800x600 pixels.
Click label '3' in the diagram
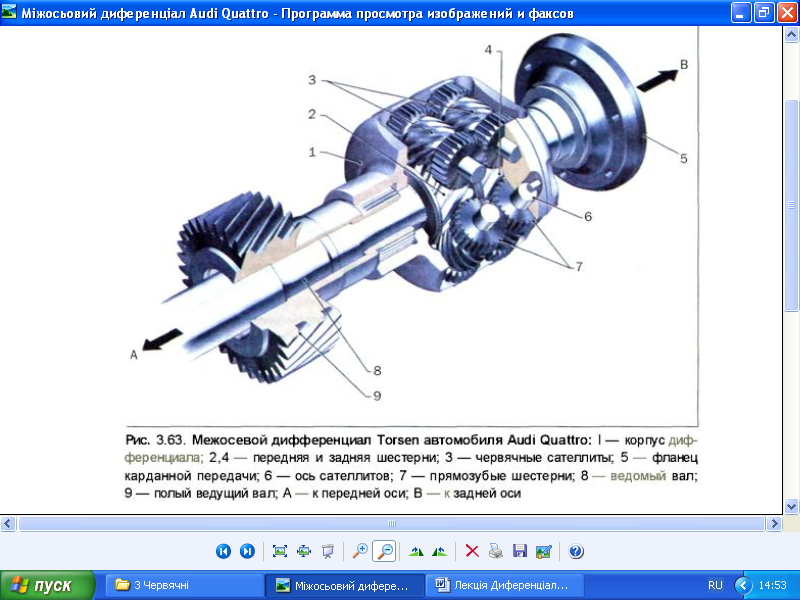[x=312, y=80]
